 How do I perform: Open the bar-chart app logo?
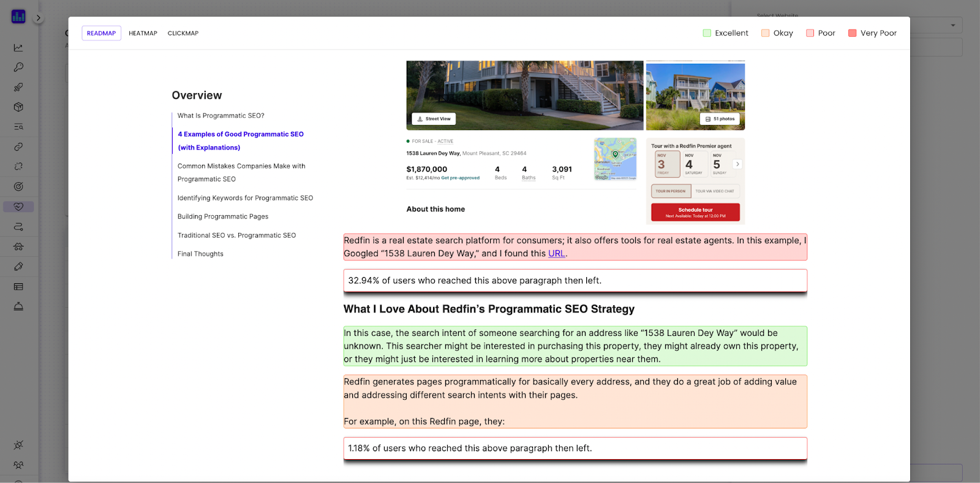point(18,17)
